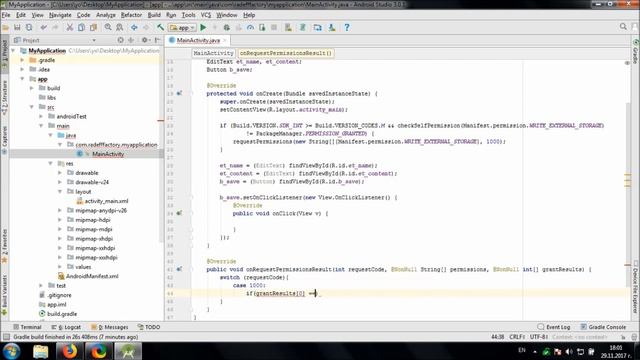Click Scroll from Source target icon
The width and height of the screenshot is (640, 360).
coord(120,40)
